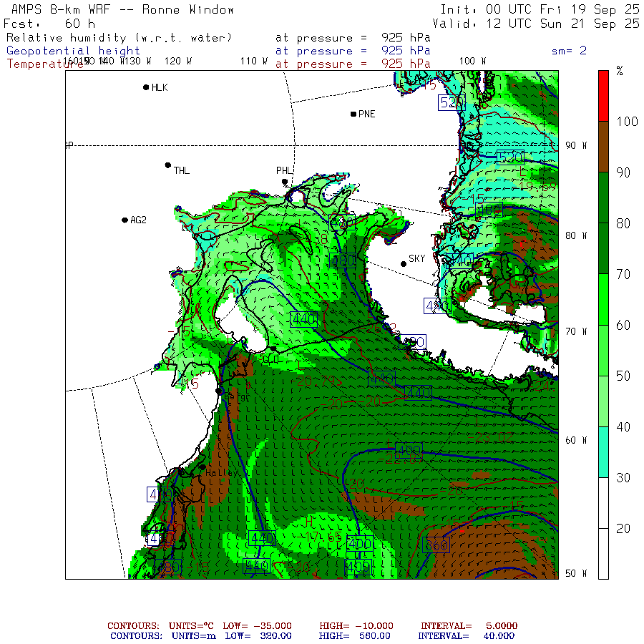Screen dimensions: 644x644
Task: Click the boxed 360 contour label
Action: 435,545
